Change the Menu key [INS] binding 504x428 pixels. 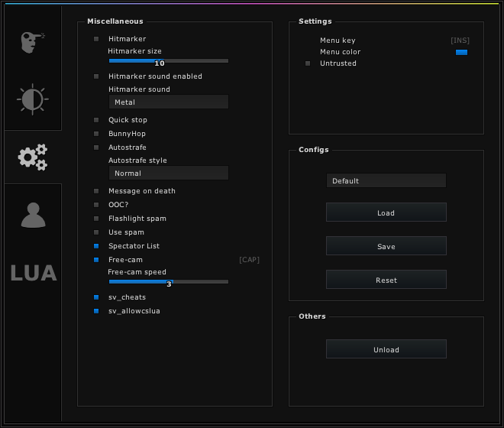[460, 41]
